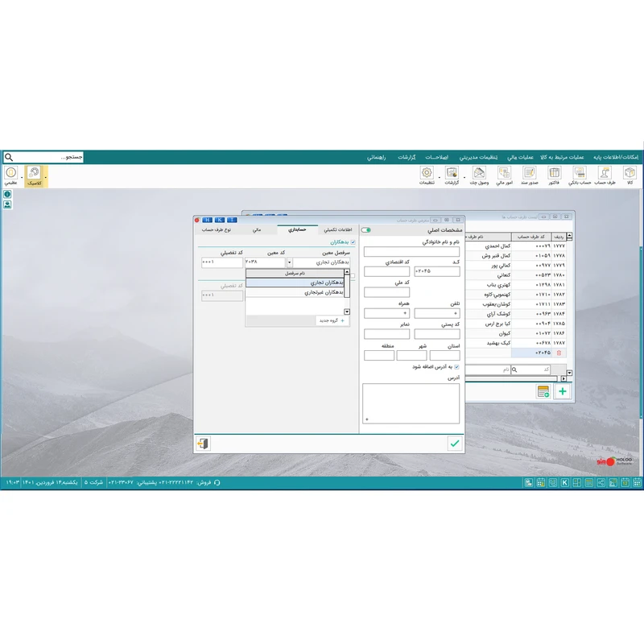The width and height of the screenshot is (644, 644).
Task: Select بدهکاران غیرتجاری from dropdown list
Action: [324, 293]
